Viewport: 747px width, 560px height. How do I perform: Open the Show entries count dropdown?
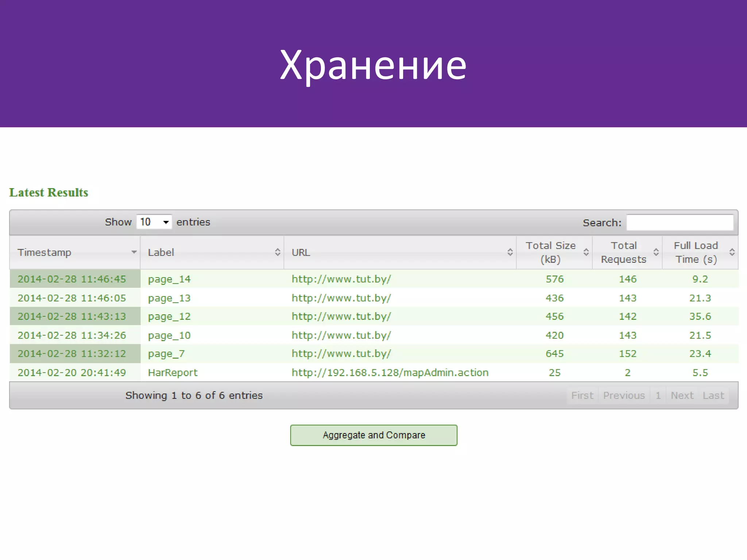pyautogui.click(x=154, y=222)
